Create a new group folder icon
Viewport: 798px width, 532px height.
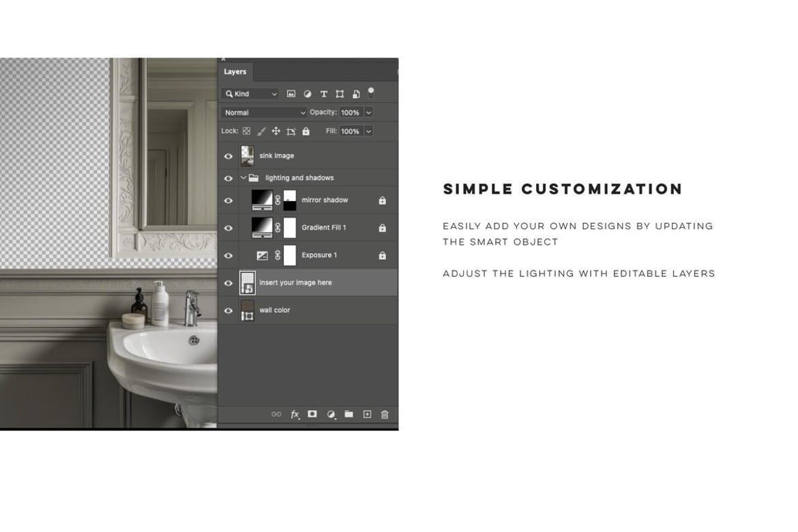pos(349,414)
